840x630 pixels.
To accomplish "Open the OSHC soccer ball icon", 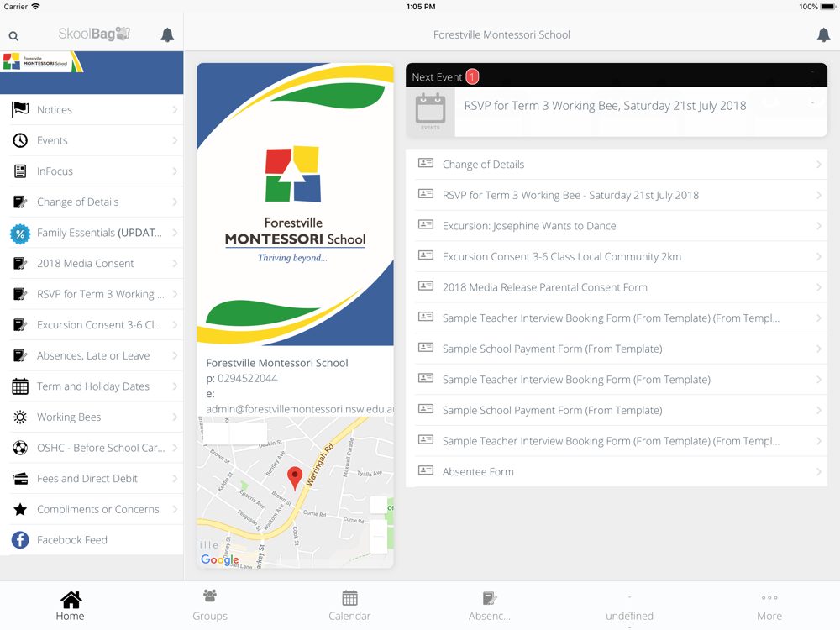I will [20, 448].
